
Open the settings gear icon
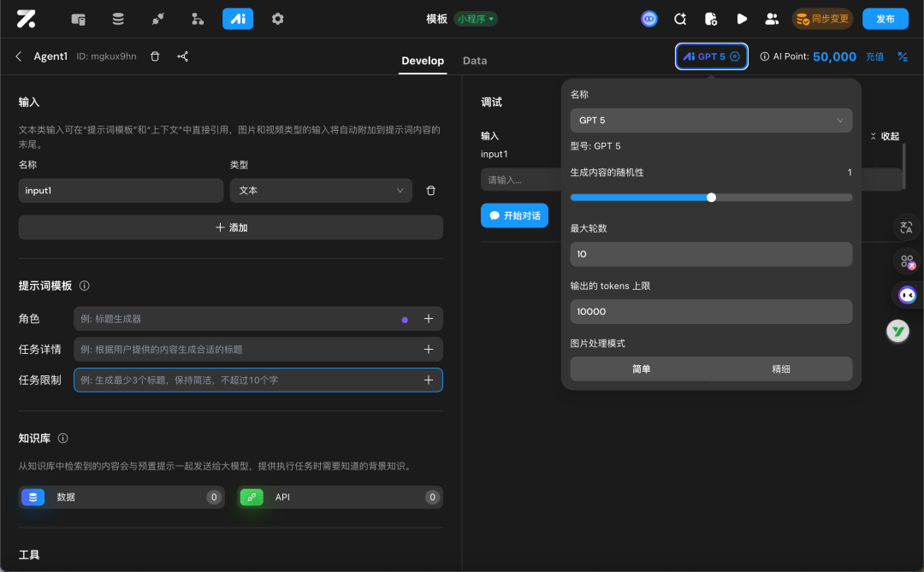click(x=277, y=19)
